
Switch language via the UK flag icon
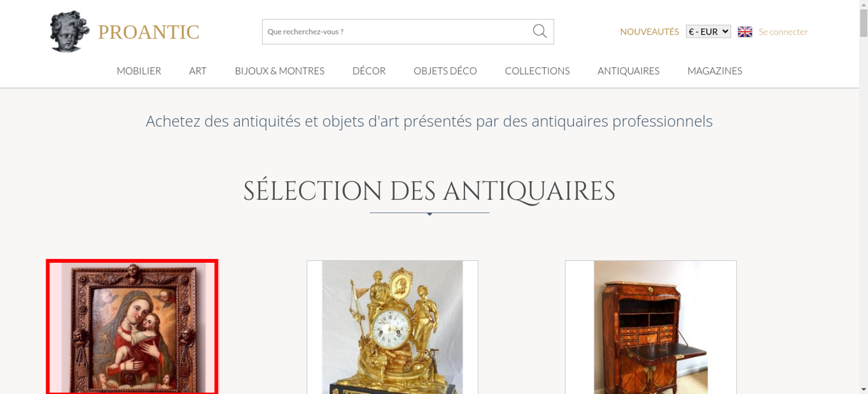pyautogui.click(x=745, y=32)
